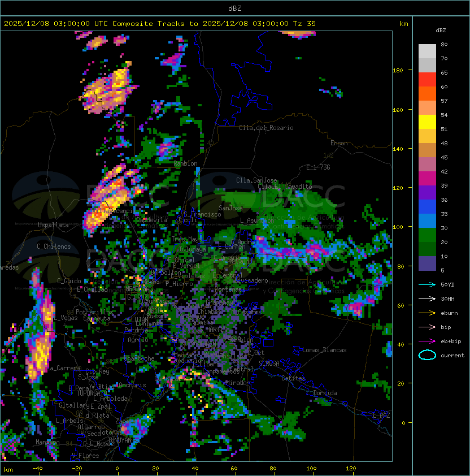Pick the red 60-65 dBZ legend swatch
The height and width of the screenshot is (476, 470).
pos(427,80)
